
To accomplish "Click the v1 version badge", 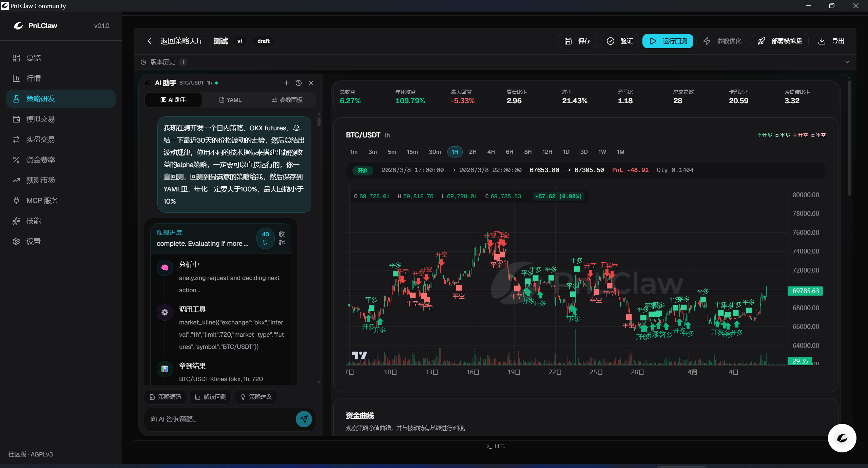I will tap(240, 41).
